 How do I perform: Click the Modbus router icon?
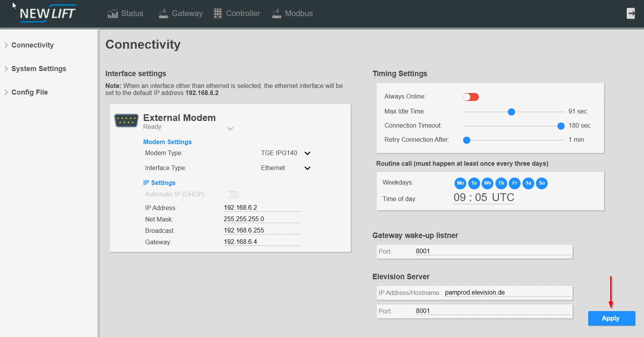[277, 14]
